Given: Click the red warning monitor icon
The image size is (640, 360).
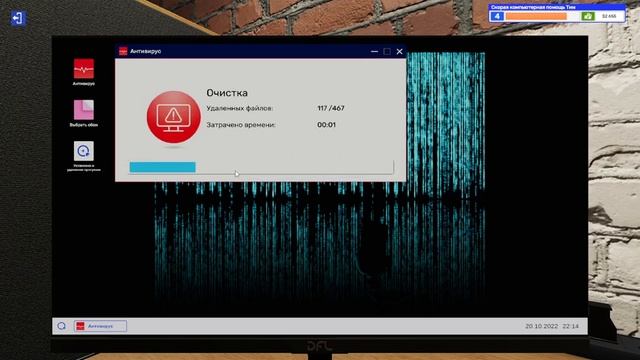Looking at the screenshot, I should click(x=173, y=117).
